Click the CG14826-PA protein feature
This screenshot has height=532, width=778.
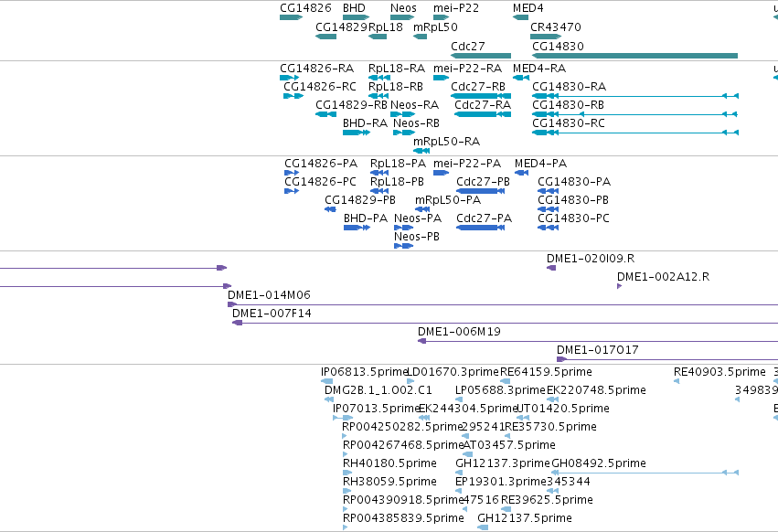pyautogui.click(x=292, y=173)
